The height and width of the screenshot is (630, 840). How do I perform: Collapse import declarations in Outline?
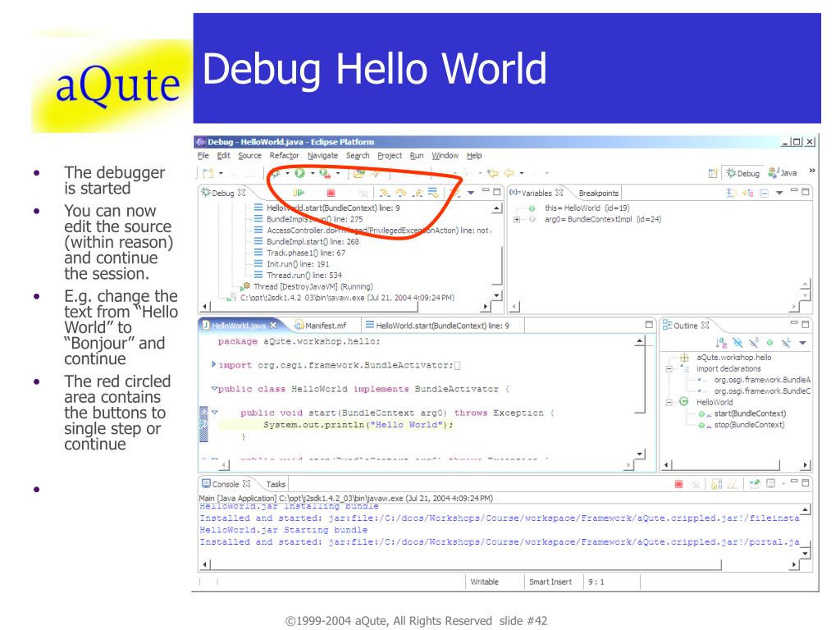[669, 369]
